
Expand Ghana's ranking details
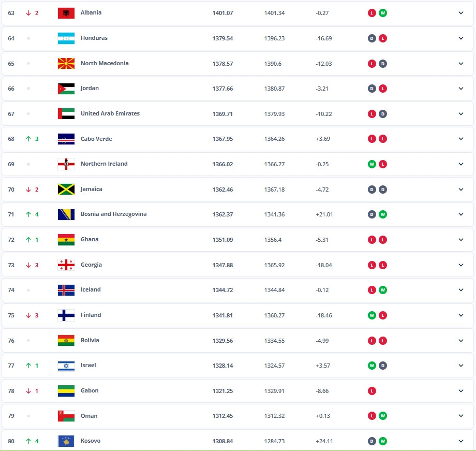pyautogui.click(x=460, y=240)
